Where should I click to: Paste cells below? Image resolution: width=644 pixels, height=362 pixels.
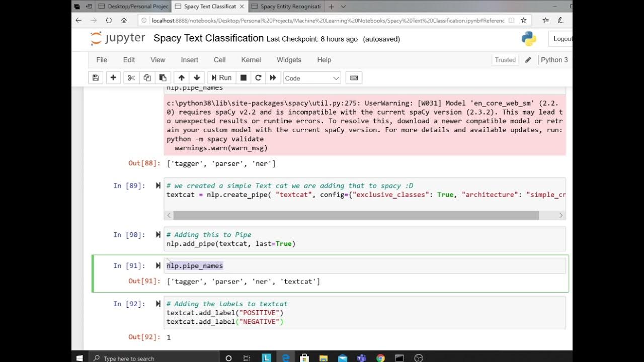click(x=163, y=78)
